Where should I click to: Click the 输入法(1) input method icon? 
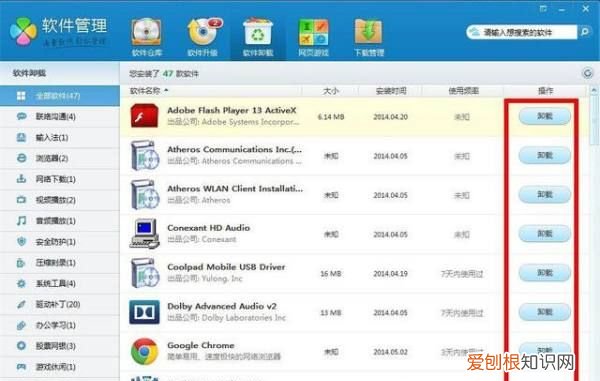coord(21,137)
